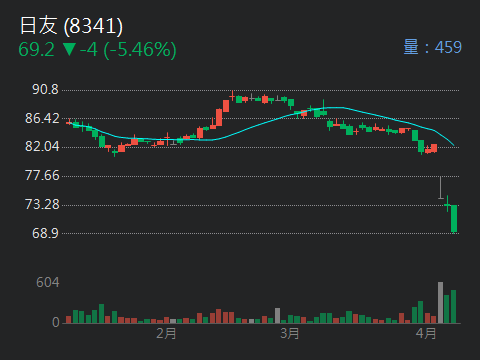Click the 90.8 price axis label
480x360 pixels.
pyautogui.click(x=45, y=90)
